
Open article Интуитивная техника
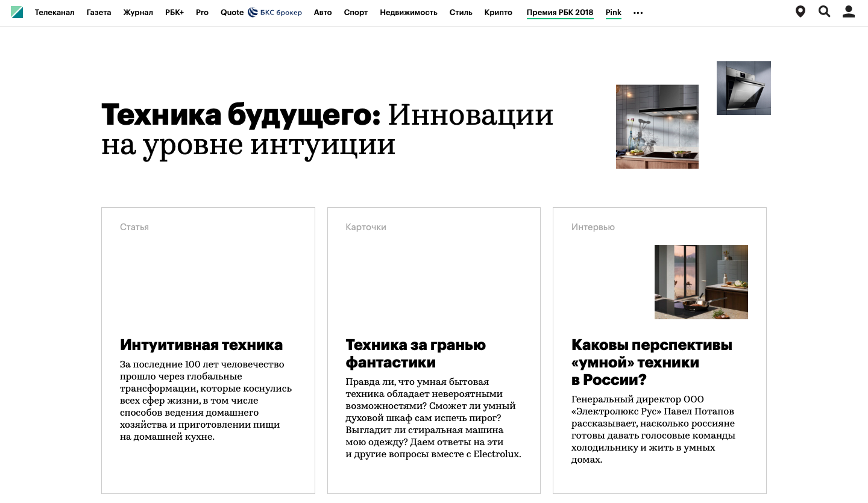pyautogui.click(x=201, y=345)
